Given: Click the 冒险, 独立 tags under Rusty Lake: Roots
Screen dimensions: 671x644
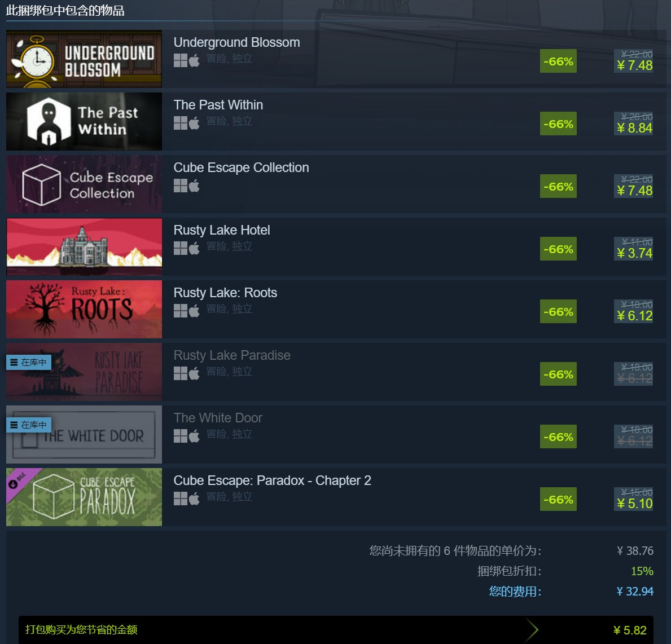Looking at the screenshot, I should [x=229, y=308].
